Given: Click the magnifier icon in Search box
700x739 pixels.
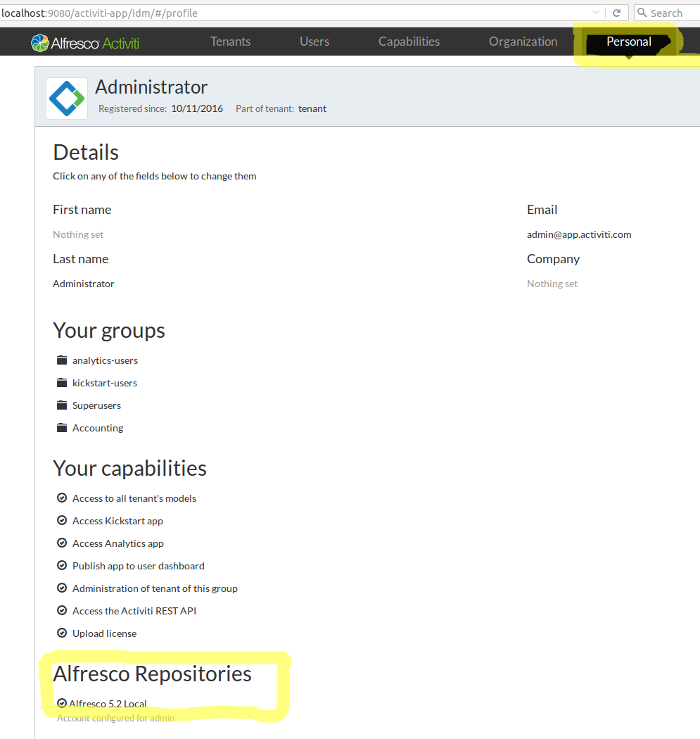Looking at the screenshot, I should tap(642, 13).
